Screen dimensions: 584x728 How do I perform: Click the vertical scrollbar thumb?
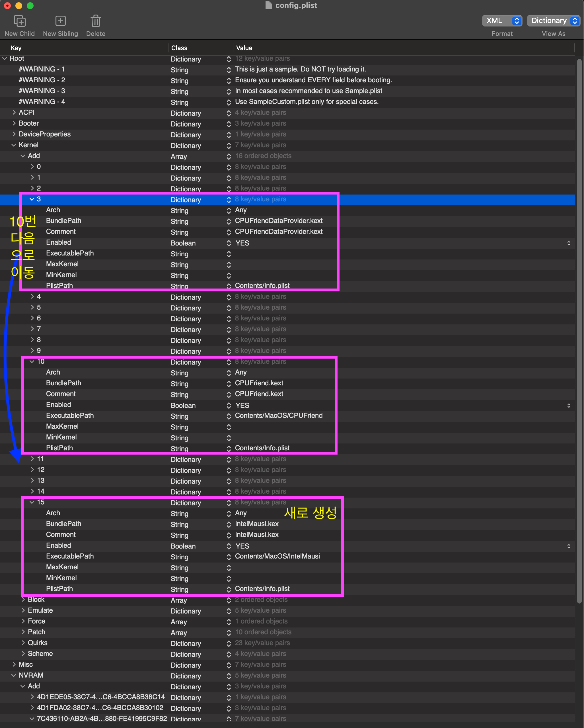[x=579, y=331]
